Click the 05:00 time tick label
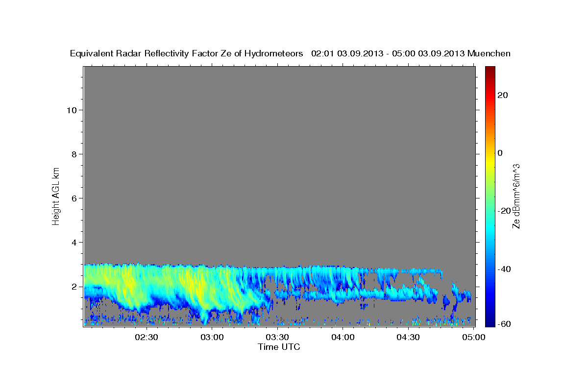Screen dimensions: 588x392 (x=473, y=337)
